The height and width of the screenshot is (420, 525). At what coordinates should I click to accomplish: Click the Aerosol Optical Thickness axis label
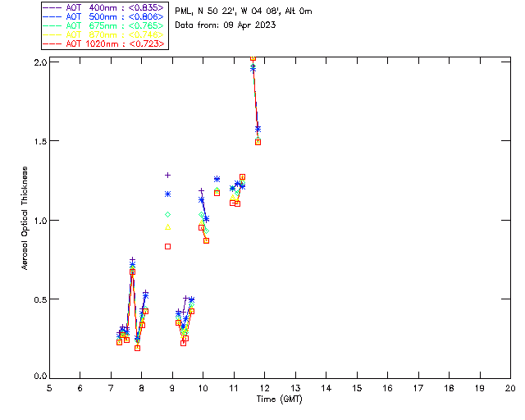pyautogui.click(x=24, y=218)
